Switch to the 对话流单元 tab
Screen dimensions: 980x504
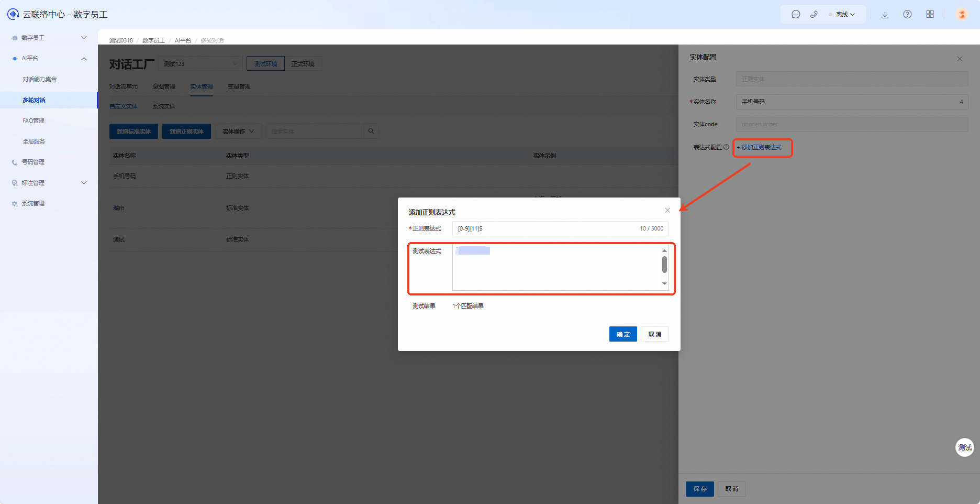124,87
